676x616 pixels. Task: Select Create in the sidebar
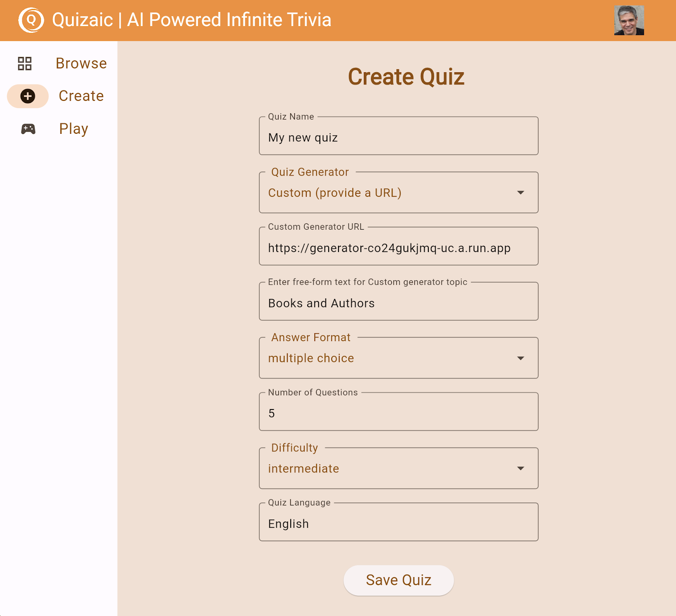point(81,96)
